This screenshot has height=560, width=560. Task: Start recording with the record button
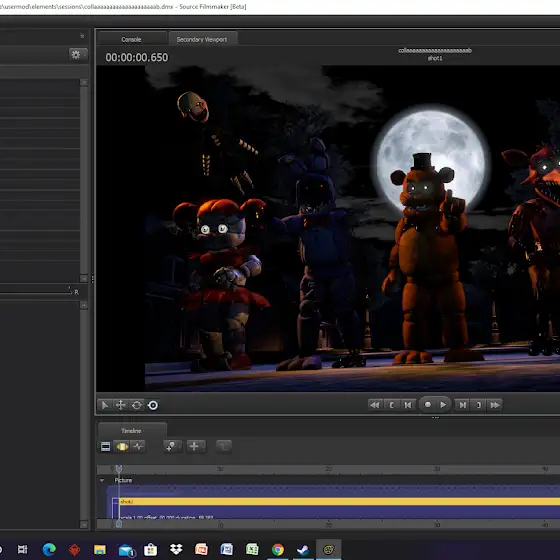click(x=428, y=405)
